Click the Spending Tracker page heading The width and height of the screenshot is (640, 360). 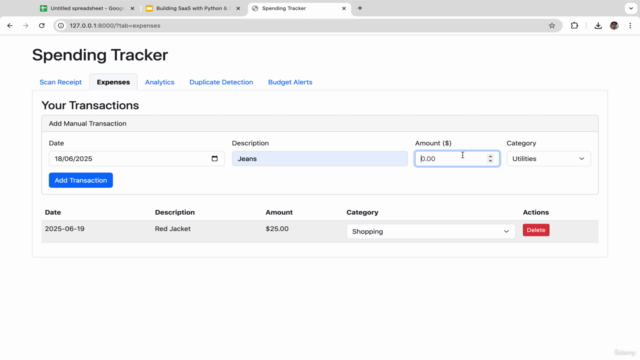tap(100, 55)
